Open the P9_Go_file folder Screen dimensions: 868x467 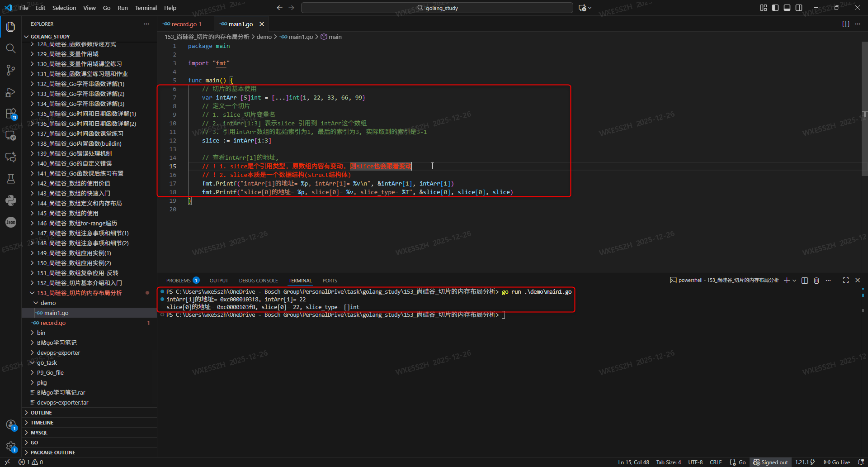pyautogui.click(x=50, y=372)
